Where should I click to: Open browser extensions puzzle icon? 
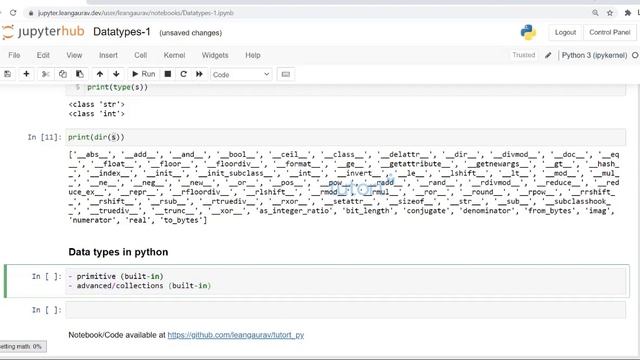(628, 13)
